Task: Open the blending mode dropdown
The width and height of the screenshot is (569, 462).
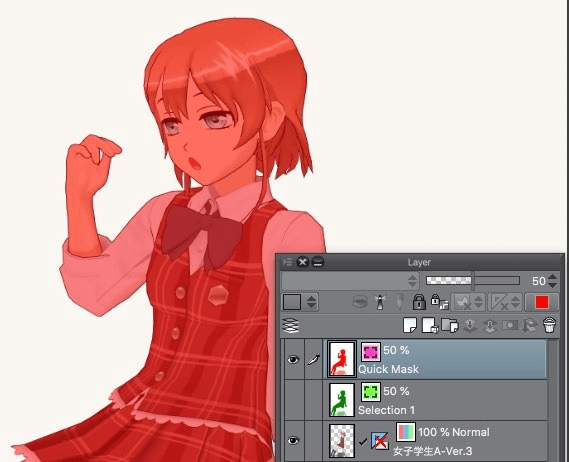Action: pyautogui.click(x=350, y=281)
